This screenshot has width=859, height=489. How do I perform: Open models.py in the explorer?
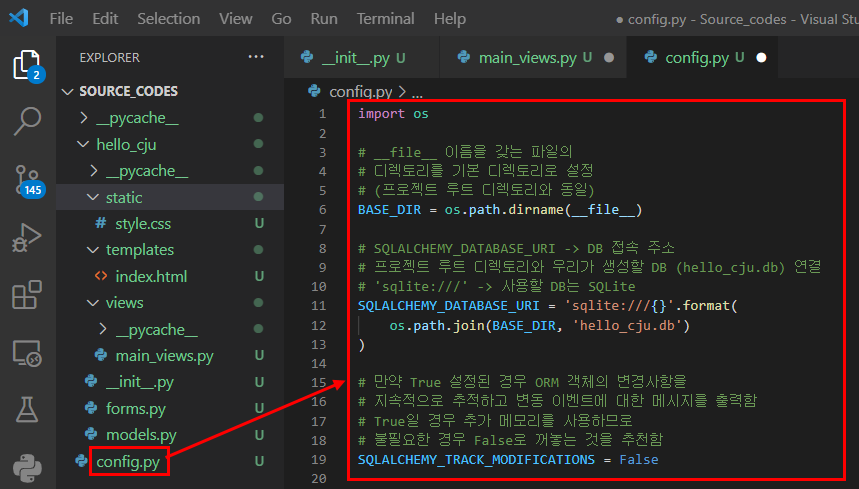click(141, 435)
